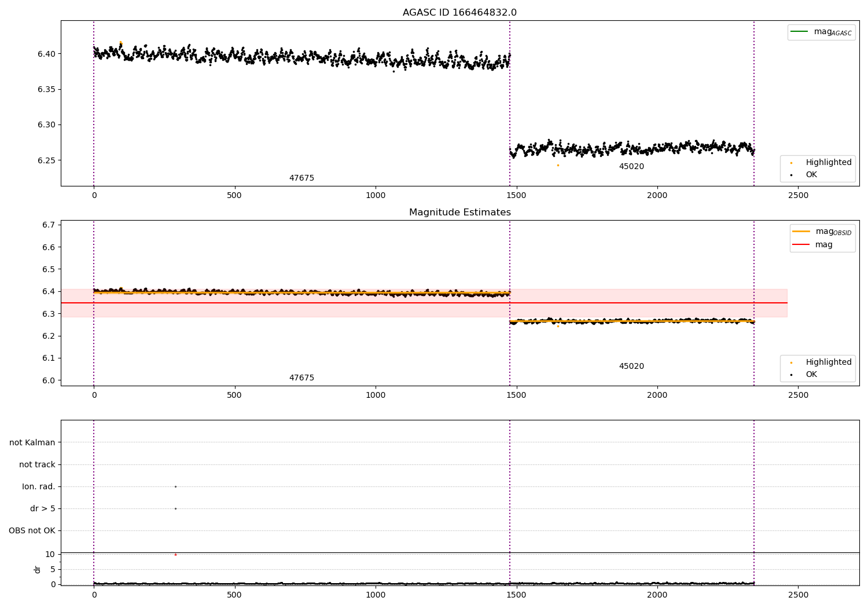Viewport: 868px width, 608px height.
Task: Click the 6.30 y-axis tick in top plot
Action: pos(47,124)
